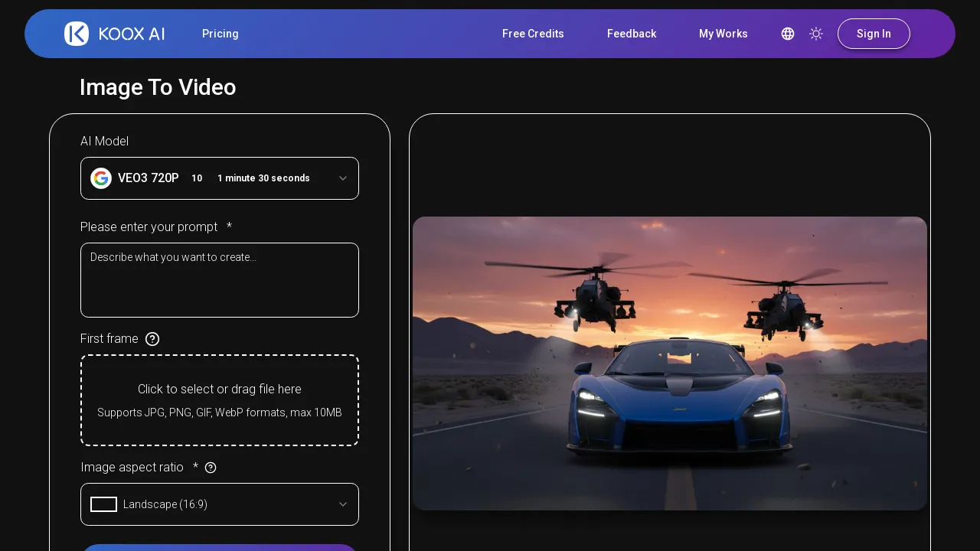Click the Sign In button
This screenshot has height=551, width=980.
click(874, 34)
